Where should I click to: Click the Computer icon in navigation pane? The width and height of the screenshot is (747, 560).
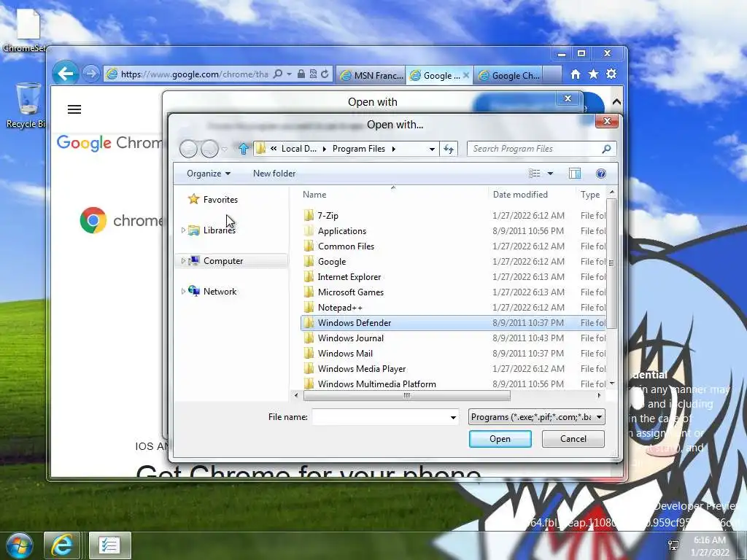click(194, 260)
